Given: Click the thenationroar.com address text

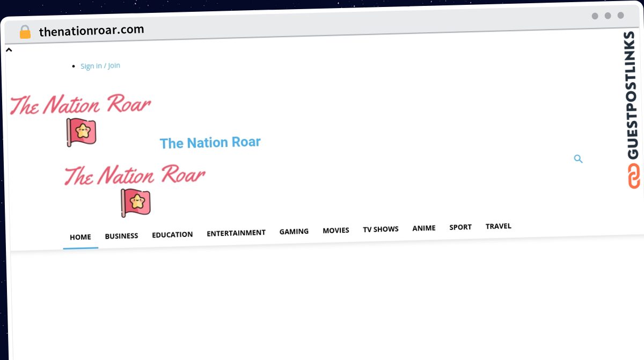Looking at the screenshot, I should [92, 31].
